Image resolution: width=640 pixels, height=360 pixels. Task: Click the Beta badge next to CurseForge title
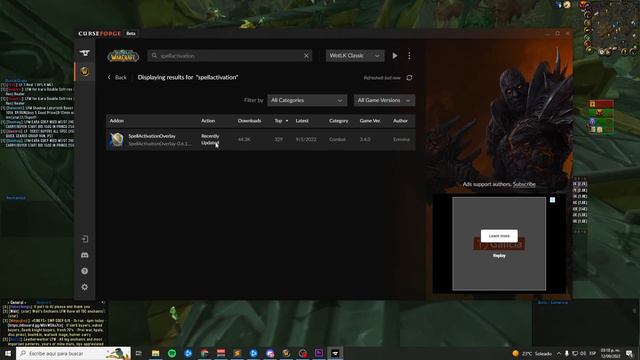131,33
